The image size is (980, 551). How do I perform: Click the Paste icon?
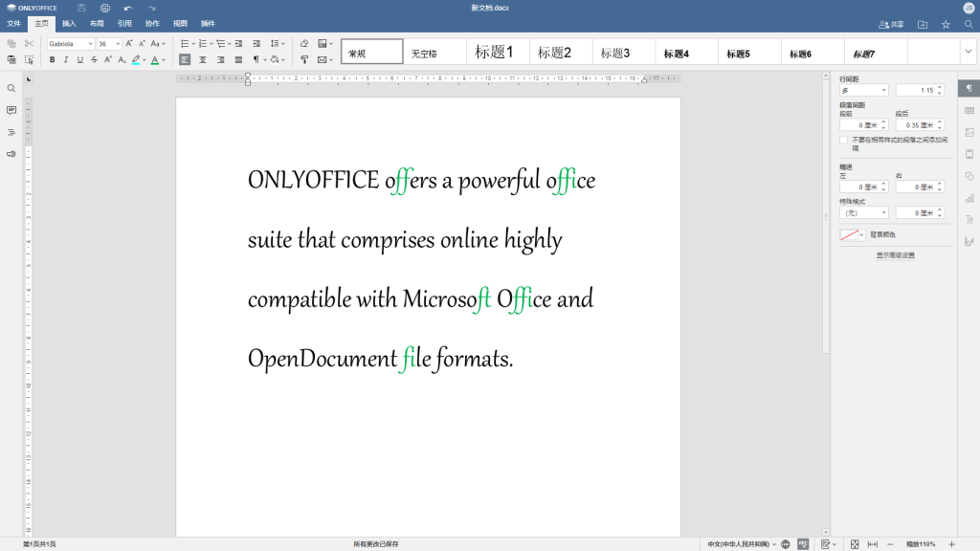[11, 60]
